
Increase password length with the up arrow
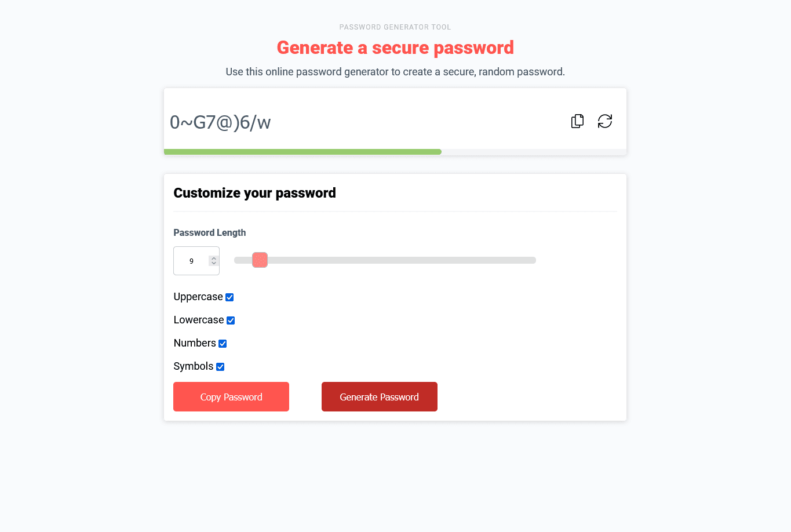pyautogui.click(x=214, y=258)
